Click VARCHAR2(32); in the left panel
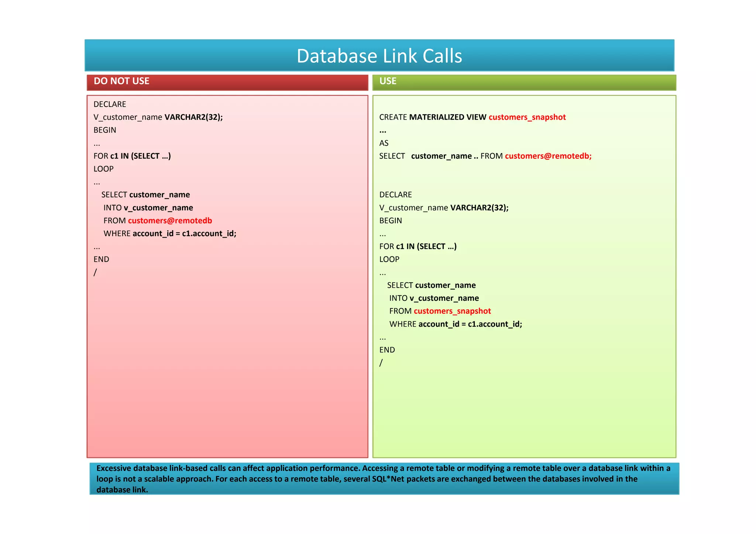 193,117
